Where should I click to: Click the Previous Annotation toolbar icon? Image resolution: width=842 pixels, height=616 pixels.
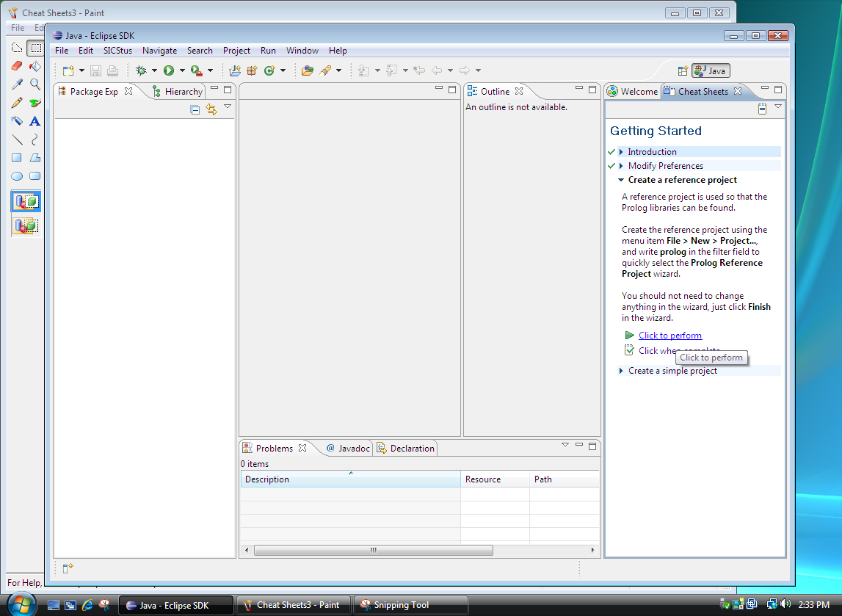391,70
